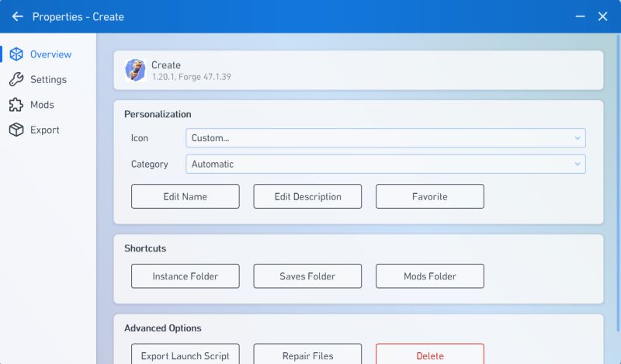Click the Category field label
This screenshot has width=621, height=364.
(149, 164)
